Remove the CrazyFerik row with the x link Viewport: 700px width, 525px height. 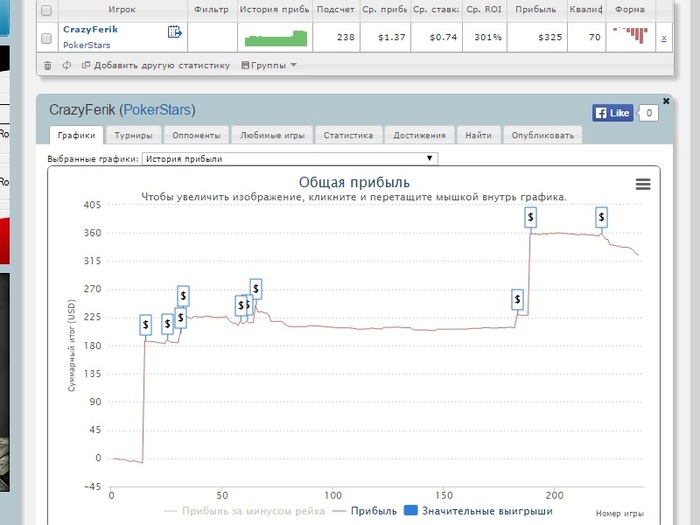click(663, 38)
